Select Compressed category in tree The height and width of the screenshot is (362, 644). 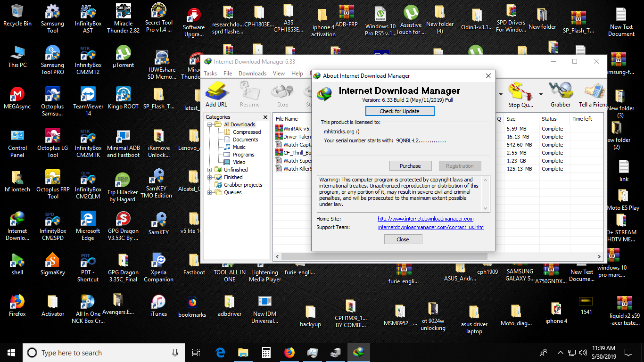point(247,132)
